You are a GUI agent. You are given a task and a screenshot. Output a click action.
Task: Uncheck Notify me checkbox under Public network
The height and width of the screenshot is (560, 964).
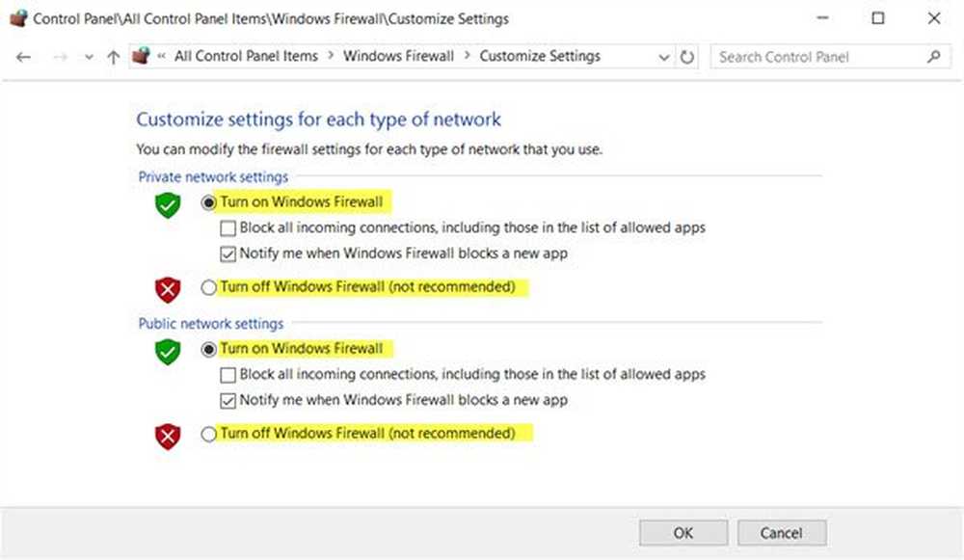tap(228, 401)
